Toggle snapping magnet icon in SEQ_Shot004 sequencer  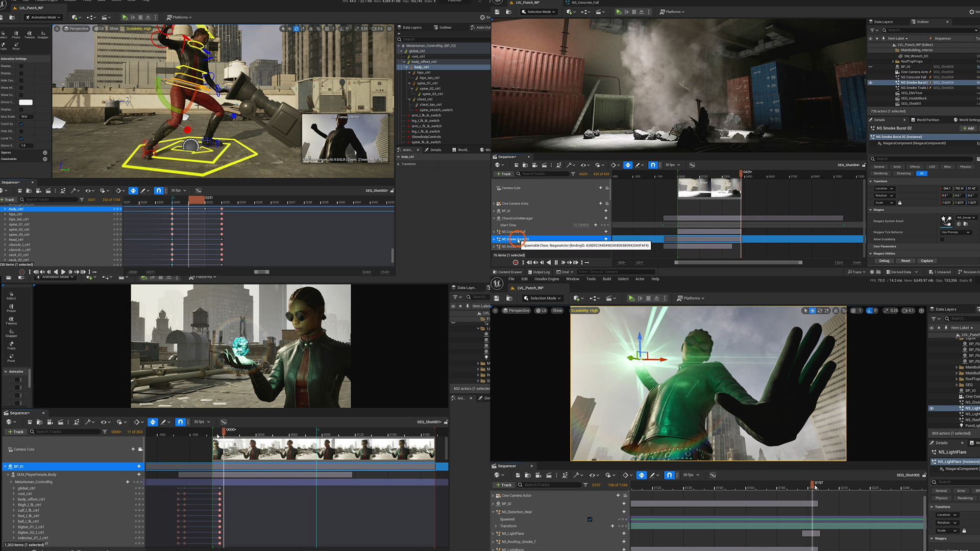[653, 165]
